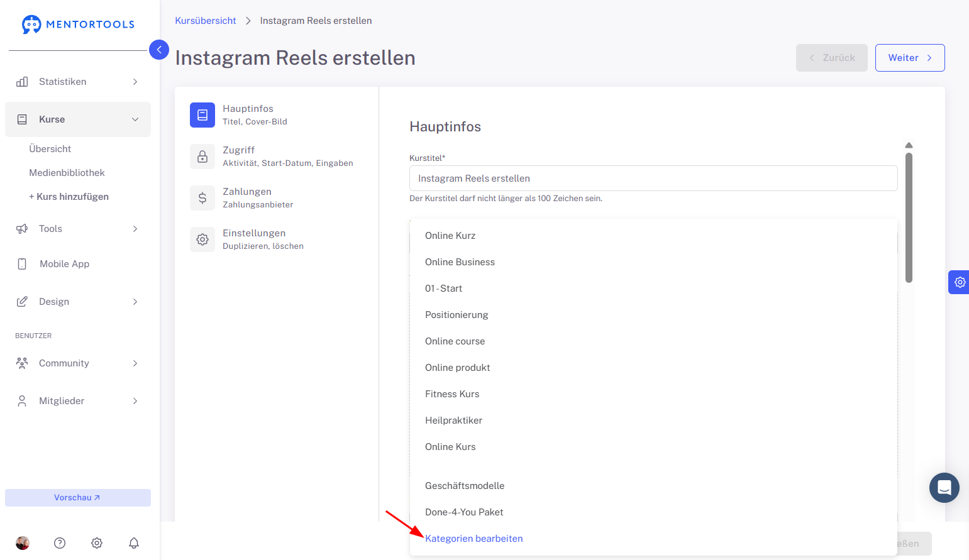Select Fitness Kurs category option
969x560 pixels.
pos(452,394)
